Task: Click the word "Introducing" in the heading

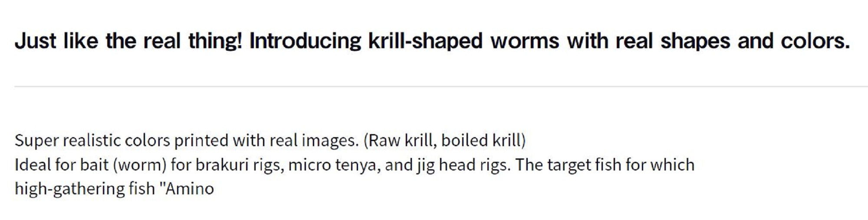Action: point(305,41)
